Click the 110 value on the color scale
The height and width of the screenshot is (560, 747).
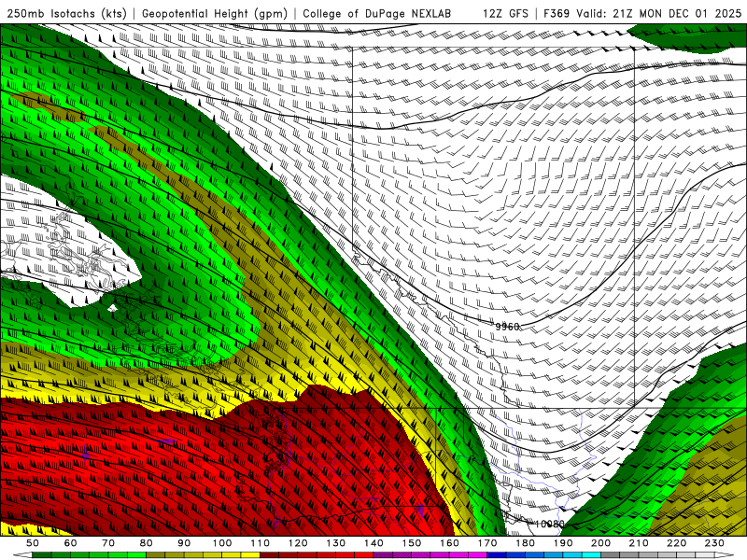click(x=260, y=543)
